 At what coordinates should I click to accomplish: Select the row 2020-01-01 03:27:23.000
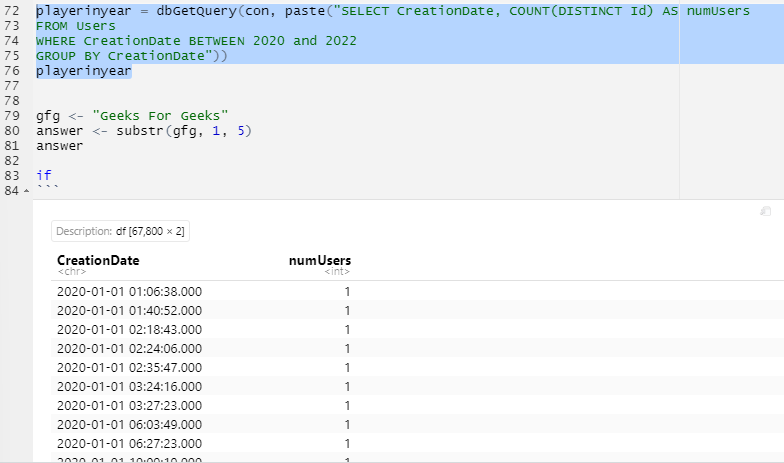point(418,406)
